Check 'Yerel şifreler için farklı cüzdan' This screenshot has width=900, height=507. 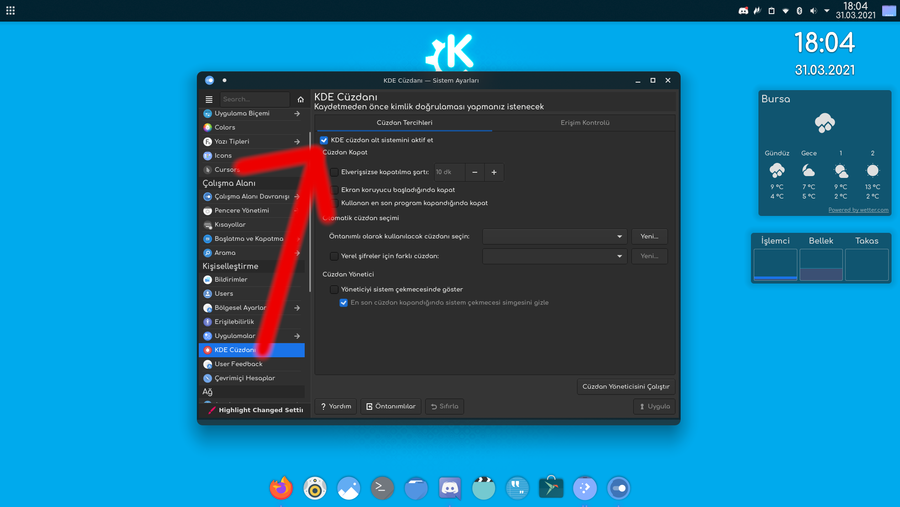point(334,256)
